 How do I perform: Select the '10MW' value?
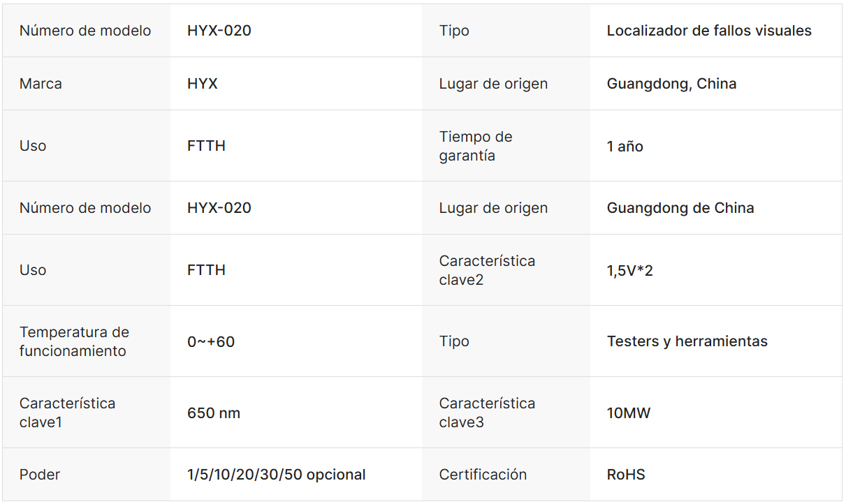click(629, 413)
